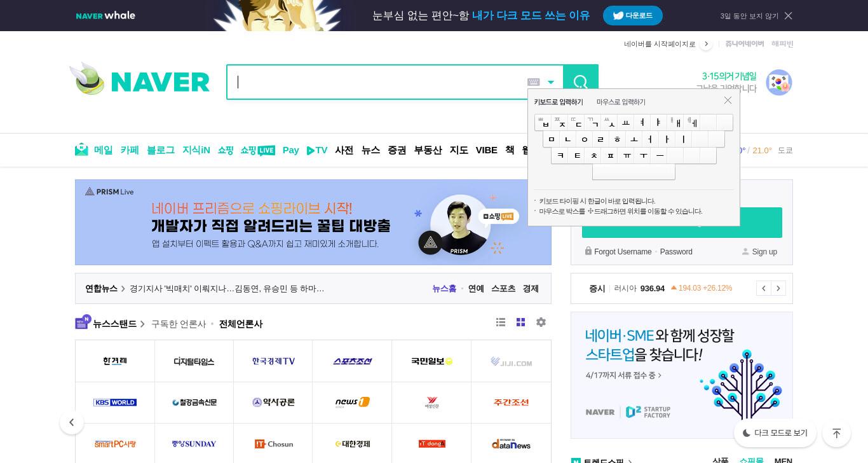Open the 연합뉴스 headline section
868x463 pixels.
102,289
